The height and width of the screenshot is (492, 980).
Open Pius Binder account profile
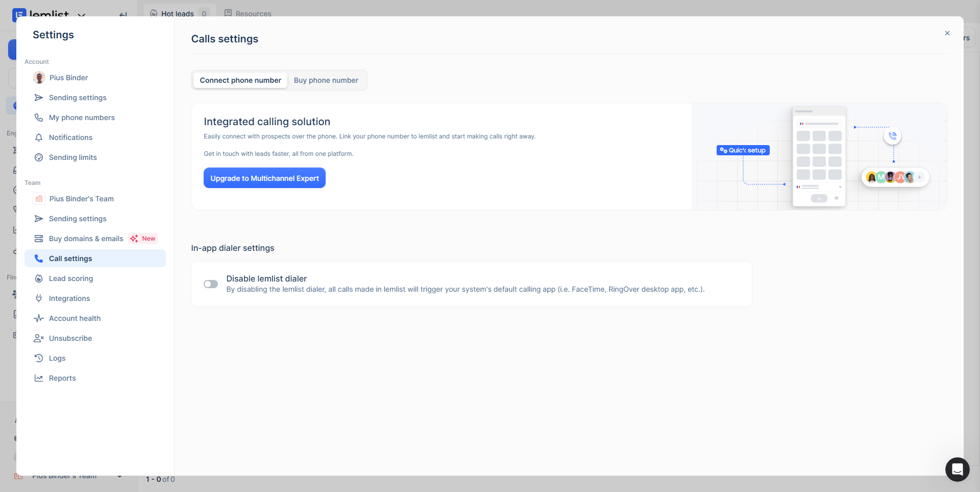coord(68,78)
